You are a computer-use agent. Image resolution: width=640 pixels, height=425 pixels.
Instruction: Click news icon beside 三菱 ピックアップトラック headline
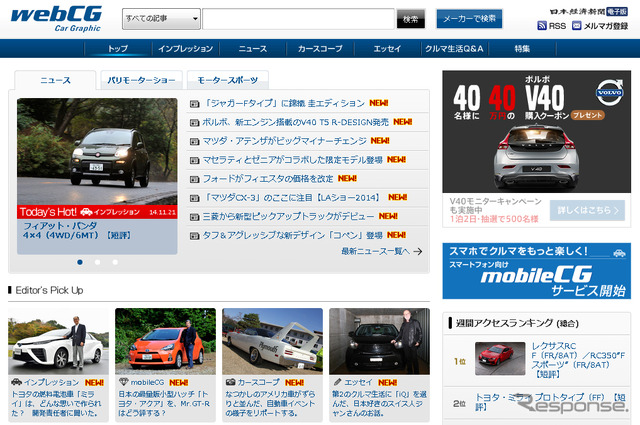[x=195, y=217]
